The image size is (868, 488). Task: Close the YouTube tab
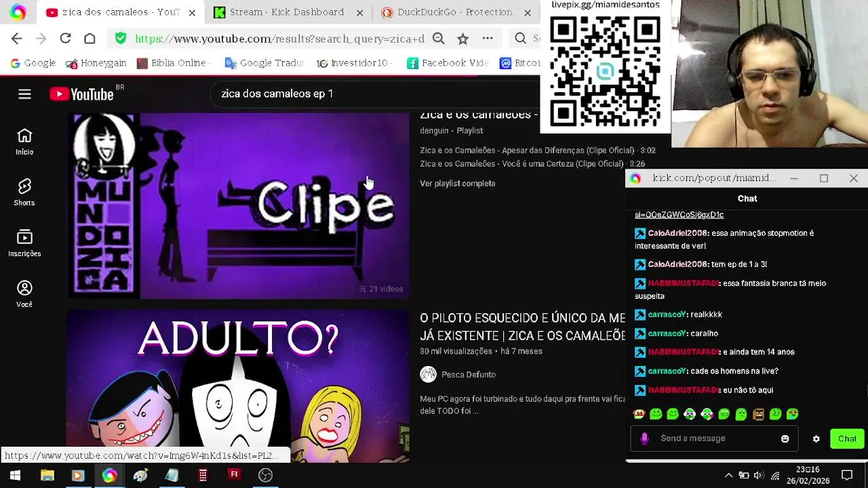(192, 12)
